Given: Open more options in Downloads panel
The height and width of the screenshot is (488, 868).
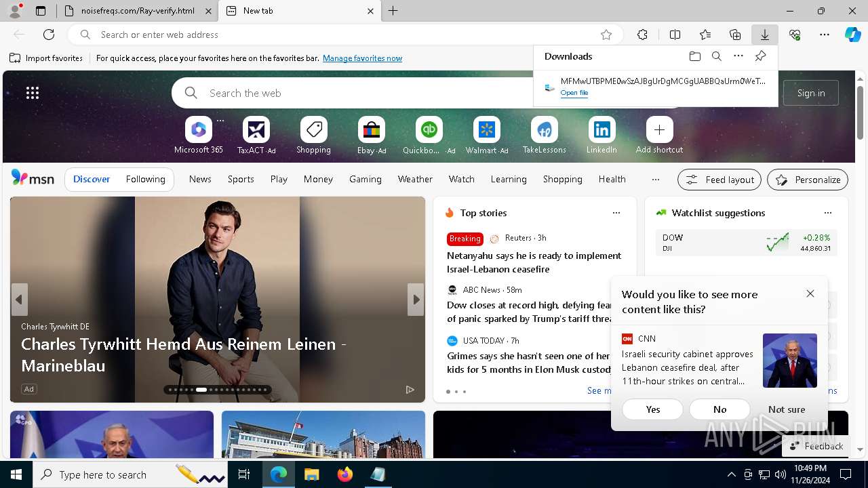Looking at the screenshot, I should [x=738, y=56].
